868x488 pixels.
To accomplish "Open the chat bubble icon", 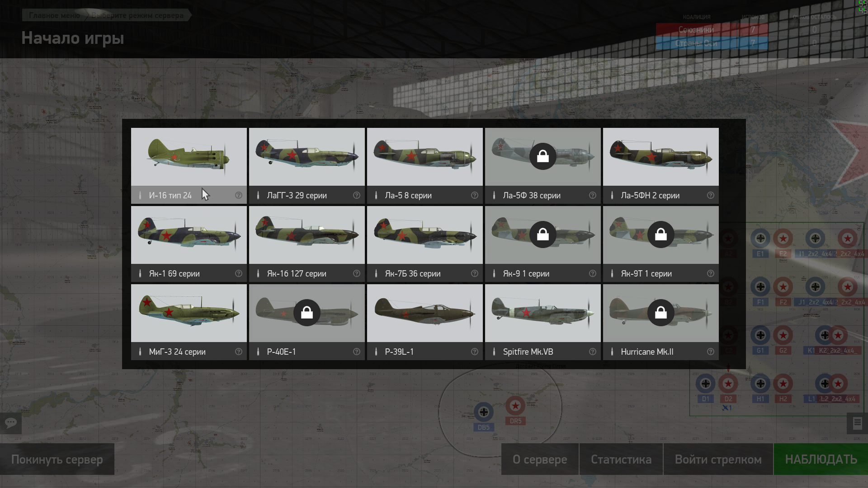I will click(x=11, y=423).
